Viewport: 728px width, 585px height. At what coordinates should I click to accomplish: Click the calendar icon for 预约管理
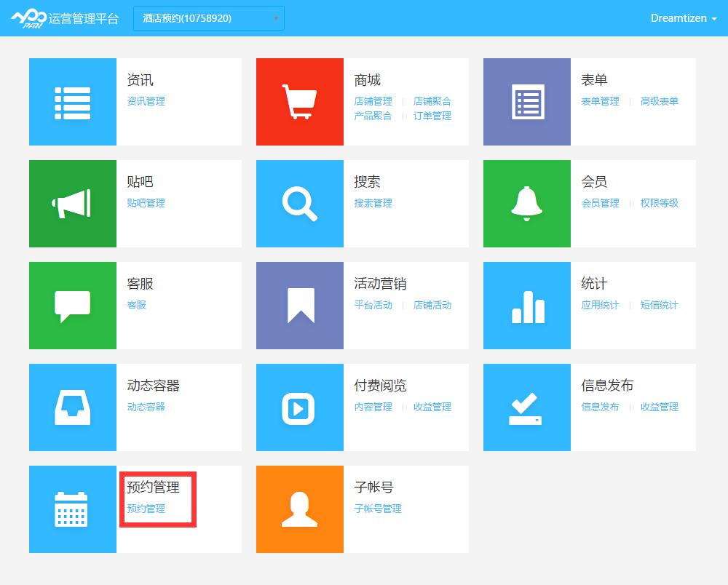[x=72, y=509]
